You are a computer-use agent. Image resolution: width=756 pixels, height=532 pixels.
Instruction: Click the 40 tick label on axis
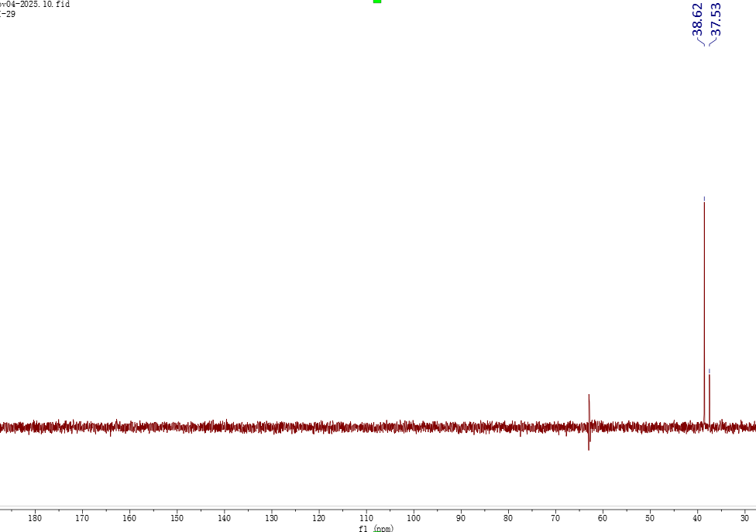pos(697,518)
